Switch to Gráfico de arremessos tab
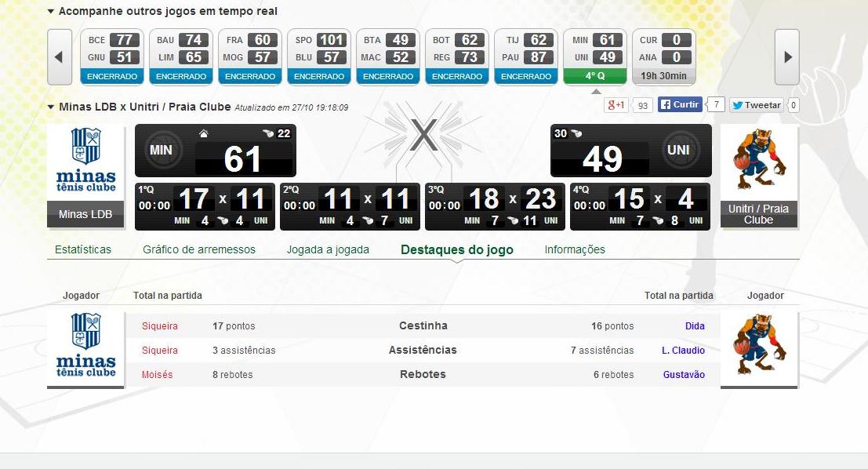The width and height of the screenshot is (868, 469). click(x=198, y=249)
